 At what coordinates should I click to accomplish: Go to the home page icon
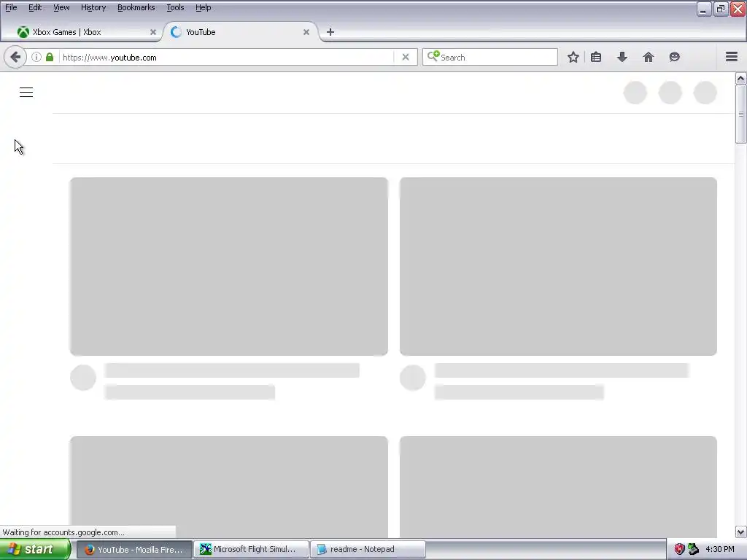649,57
